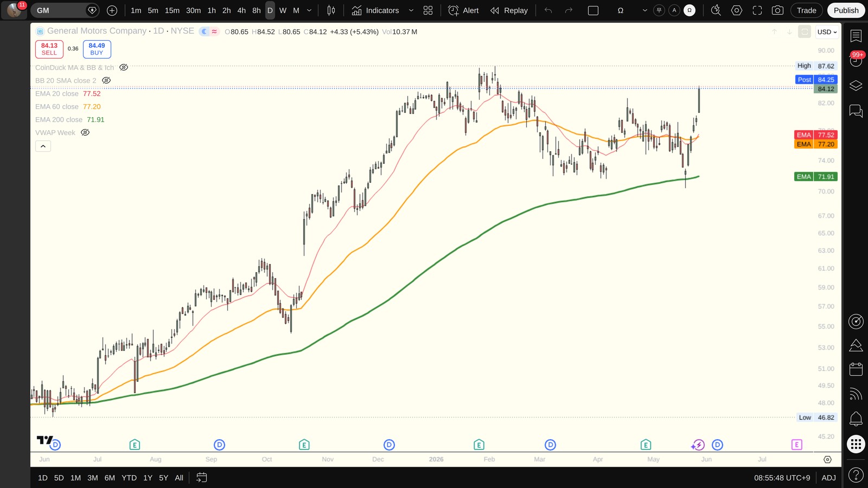Toggle ADJ adjusted data setting
Viewport: 868px width, 488px height.
828,478
